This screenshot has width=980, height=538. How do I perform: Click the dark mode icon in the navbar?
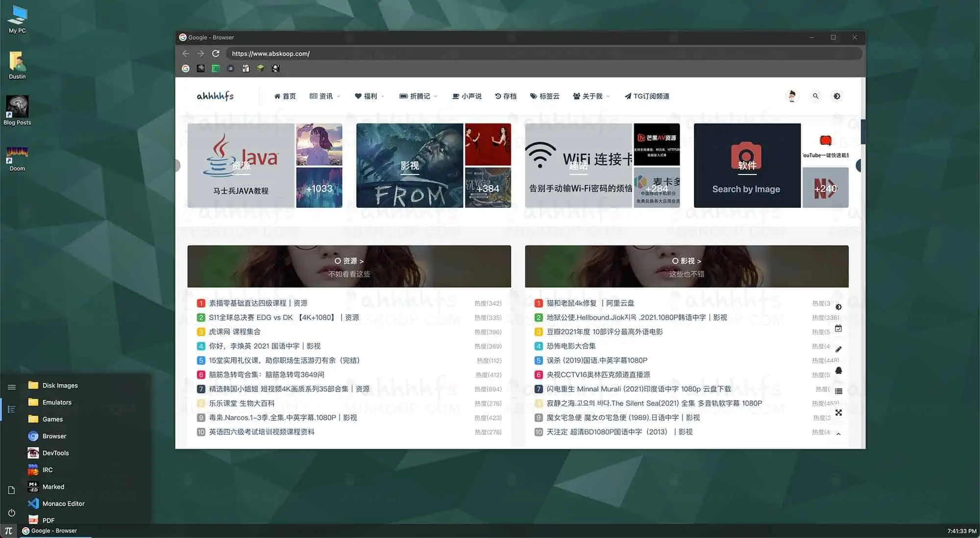(838, 96)
